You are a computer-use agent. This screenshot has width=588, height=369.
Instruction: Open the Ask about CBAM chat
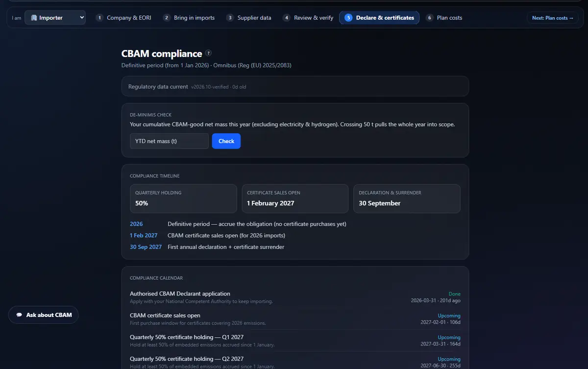[x=44, y=315]
